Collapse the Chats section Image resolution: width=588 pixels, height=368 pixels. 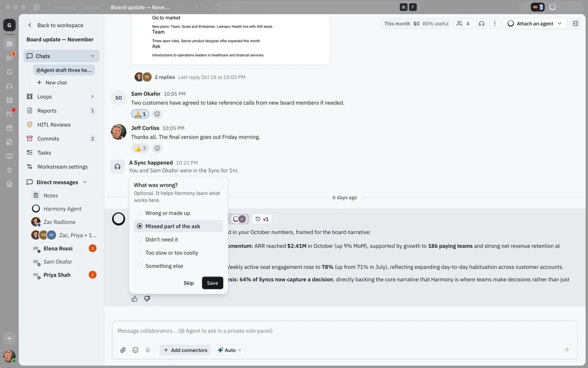pos(93,56)
